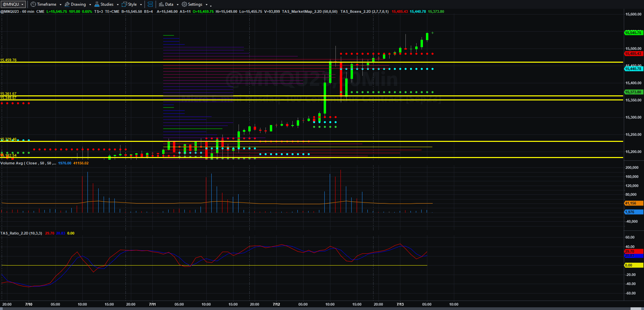Expand the Drawing dropdown arrow

click(x=90, y=5)
